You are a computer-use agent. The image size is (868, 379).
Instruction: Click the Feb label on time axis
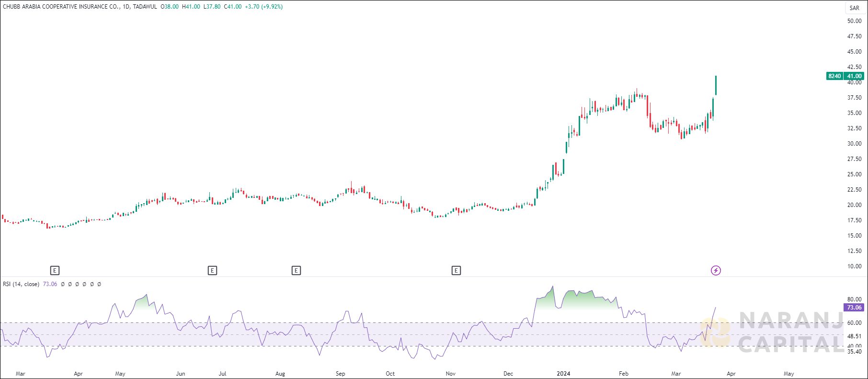[624, 374]
